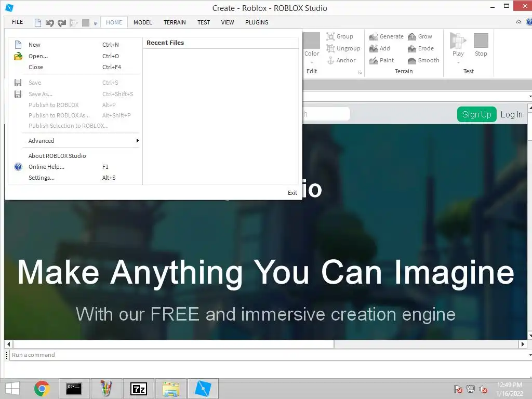Click the Windows Start button
532x399 pixels.
(12, 389)
